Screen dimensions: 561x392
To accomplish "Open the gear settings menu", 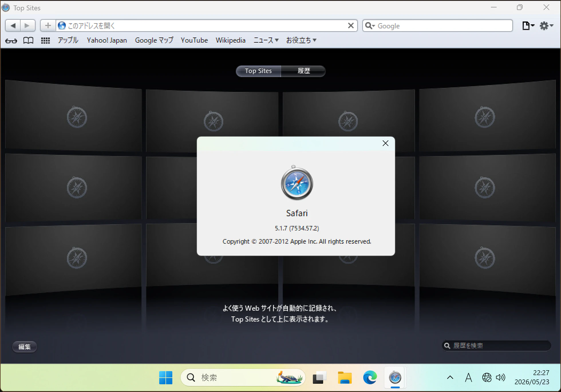I will [546, 26].
